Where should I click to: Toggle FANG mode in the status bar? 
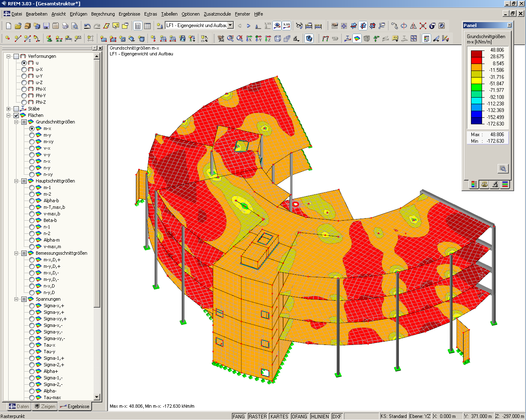239,416
